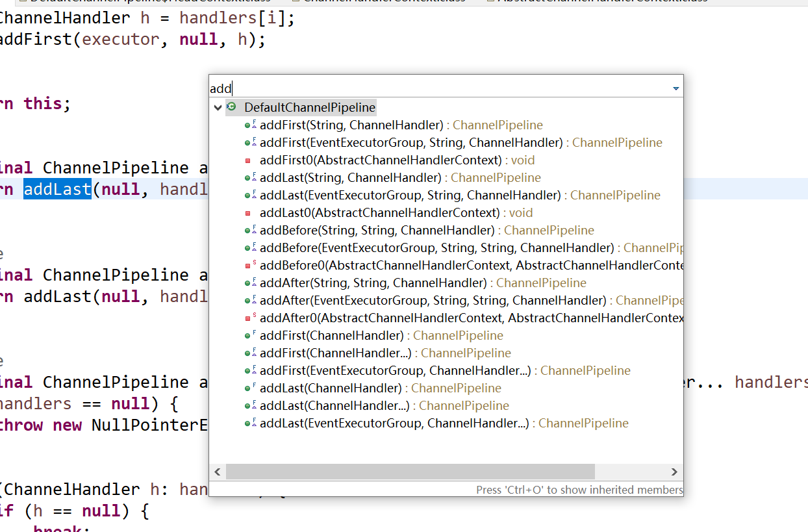Collapse the DefaultChannelPipeline tree node
The image size is (808, 532).
218,107
